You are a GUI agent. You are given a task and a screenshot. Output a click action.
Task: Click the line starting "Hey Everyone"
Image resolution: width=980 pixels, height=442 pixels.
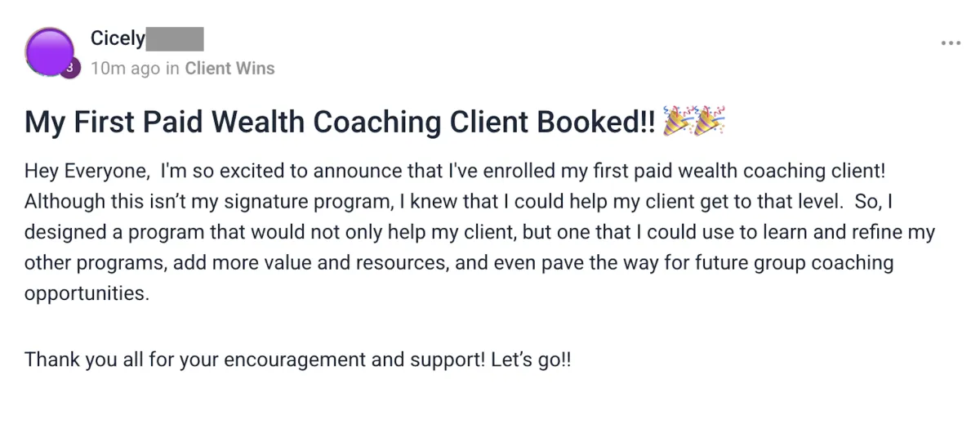pos(455,172)
